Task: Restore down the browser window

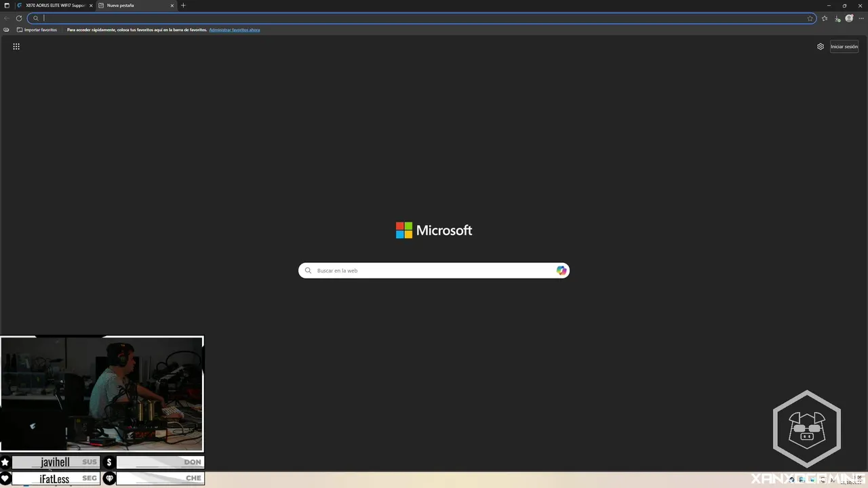Action: 844,5
